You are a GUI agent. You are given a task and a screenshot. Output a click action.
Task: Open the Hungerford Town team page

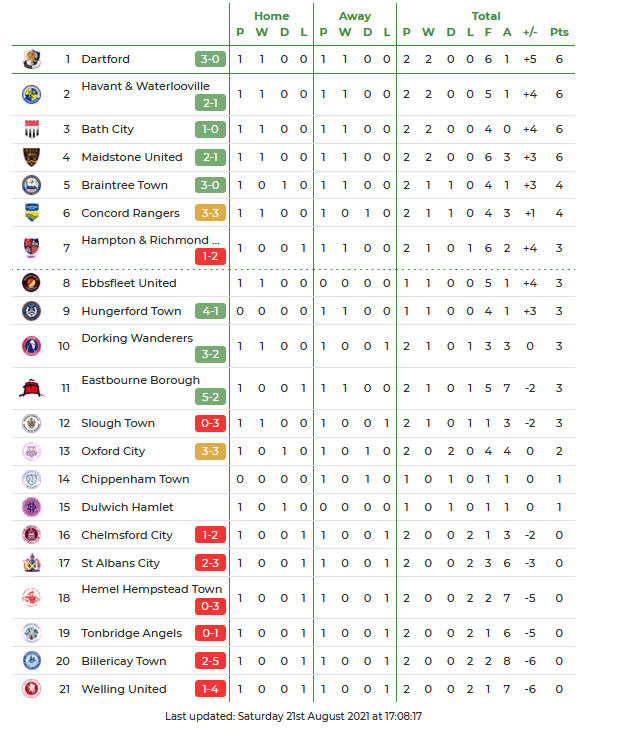coord(131,311)
